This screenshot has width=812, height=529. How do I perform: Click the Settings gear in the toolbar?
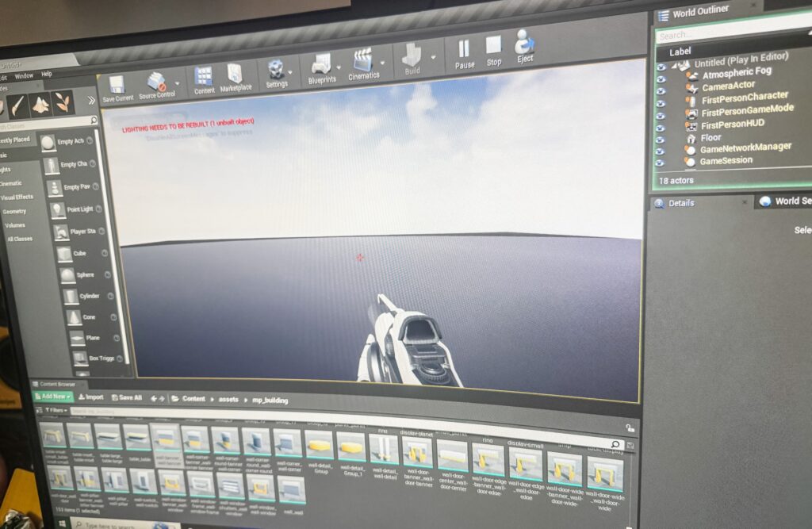[x=275, y=70]
